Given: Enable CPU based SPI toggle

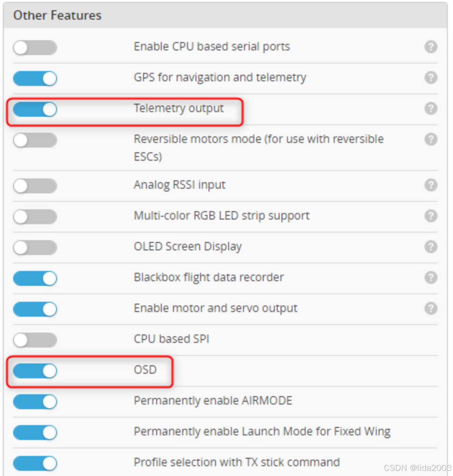Looking at the screenshot, I should (x=35, y=340).
